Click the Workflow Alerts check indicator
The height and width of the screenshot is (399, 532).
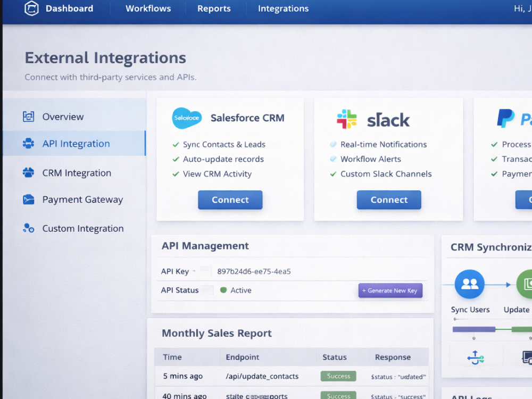(333, 159)
